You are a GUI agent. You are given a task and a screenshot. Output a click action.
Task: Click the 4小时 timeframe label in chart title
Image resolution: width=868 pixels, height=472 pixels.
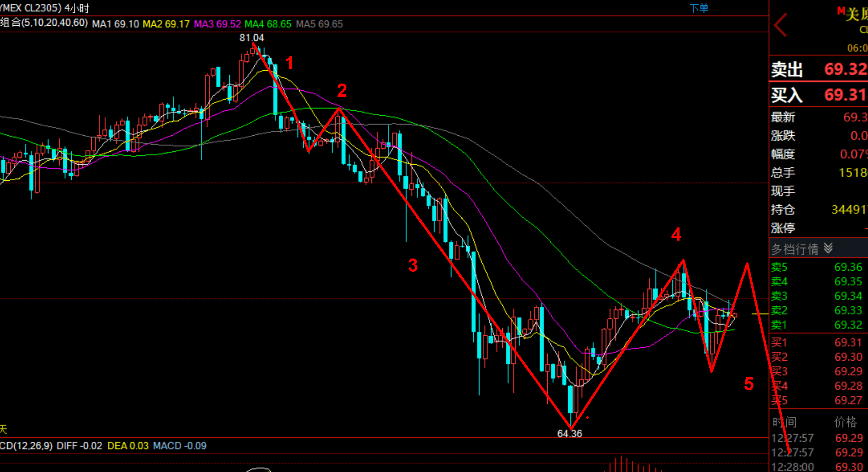76,8
